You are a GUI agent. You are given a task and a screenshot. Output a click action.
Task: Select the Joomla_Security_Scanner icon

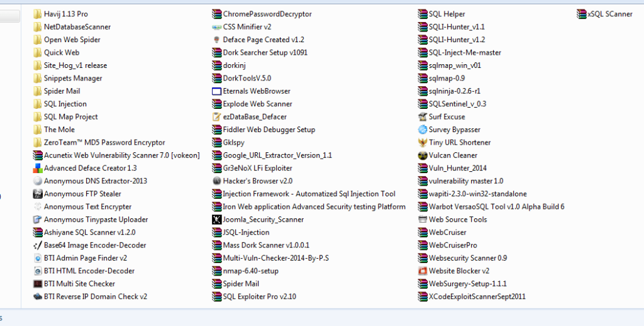pyautogui.click(x=217, y=220)
